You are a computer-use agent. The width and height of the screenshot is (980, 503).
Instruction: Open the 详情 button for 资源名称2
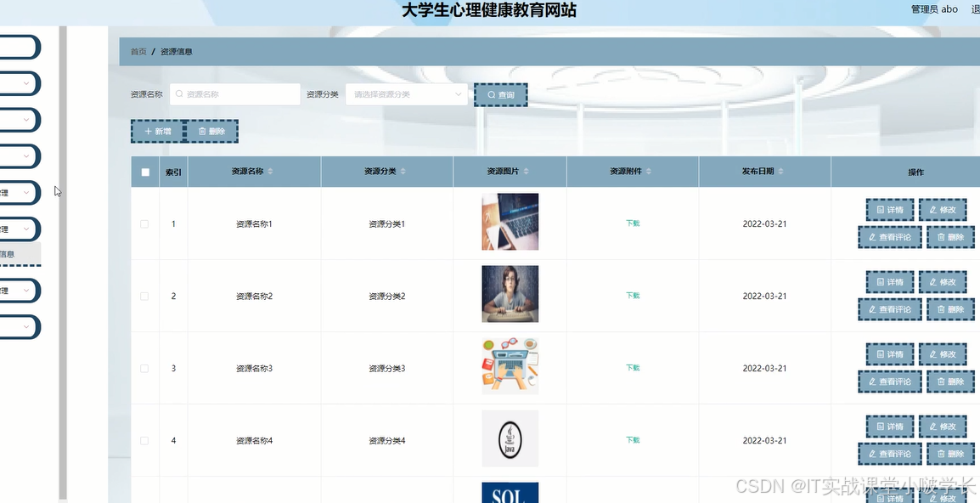click(890, 282)
